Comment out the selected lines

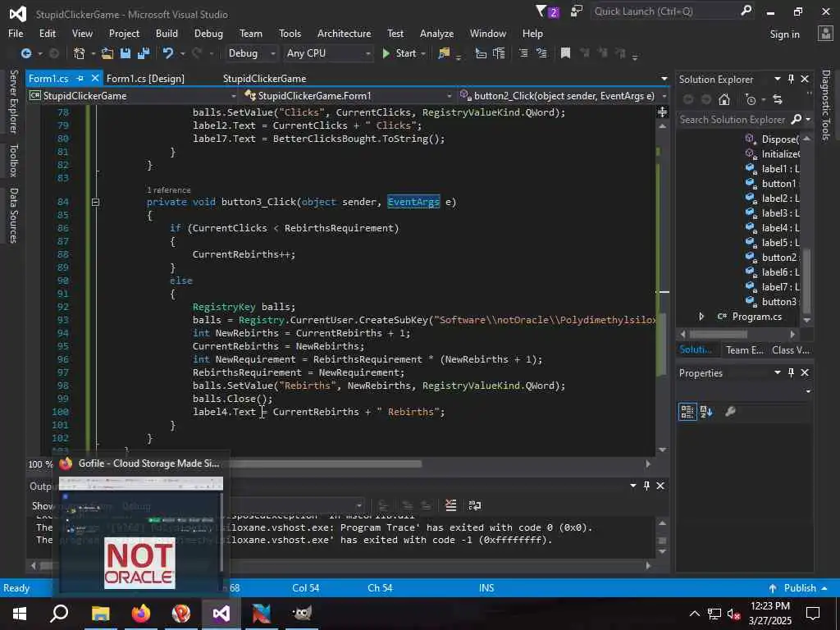(x=523, y=53)
